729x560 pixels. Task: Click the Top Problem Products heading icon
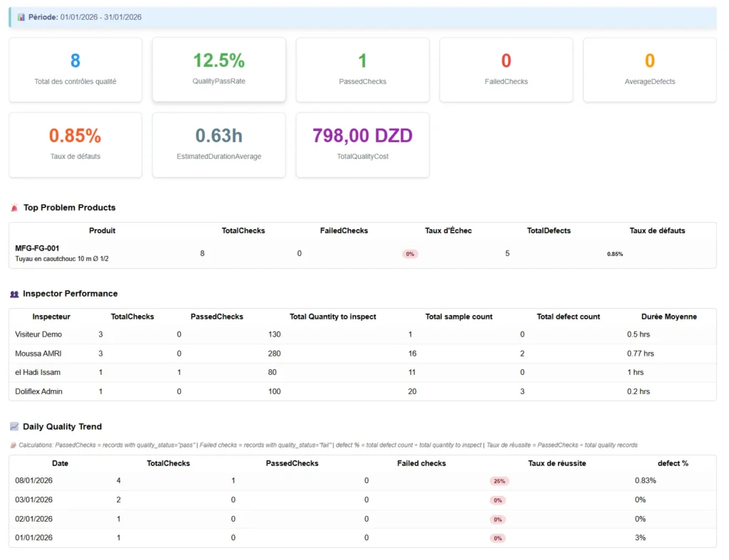[x=14, y=208]
